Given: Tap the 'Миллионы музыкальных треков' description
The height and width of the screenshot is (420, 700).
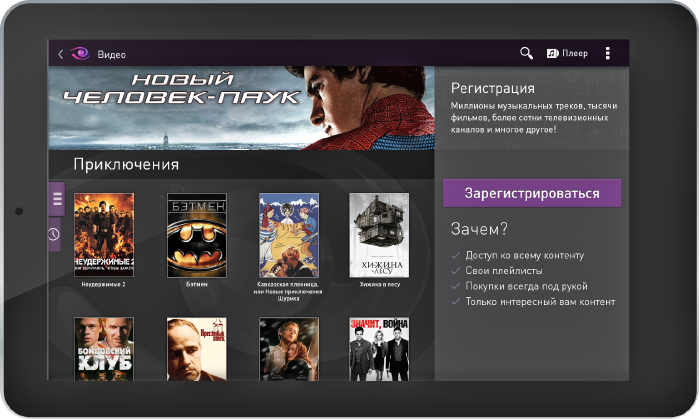Looking at the screenshot, I should click(x=534, y=118).
